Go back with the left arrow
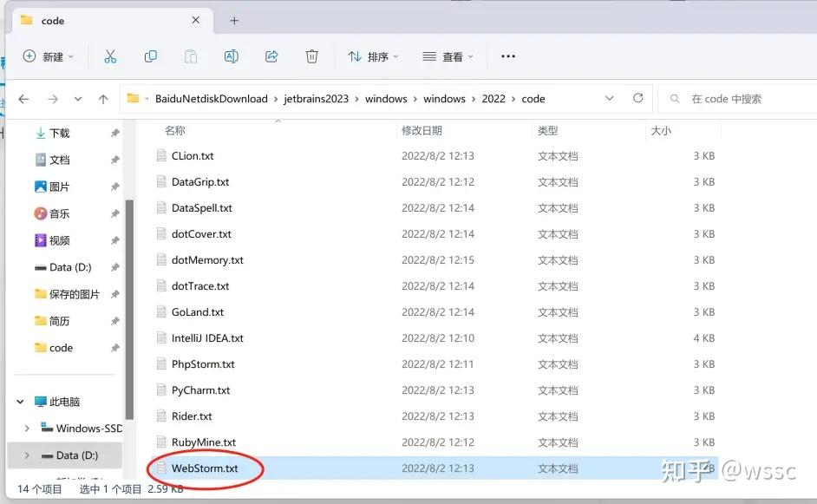Image resolution: width=817 pixels, height=504 pixels. coord(23,99)
